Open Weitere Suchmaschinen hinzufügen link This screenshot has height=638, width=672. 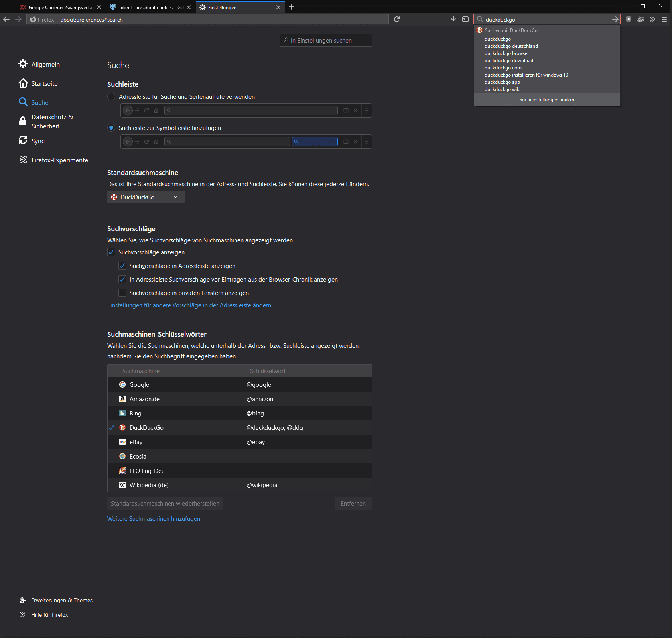pyautogui.click(x=154, y=519)
